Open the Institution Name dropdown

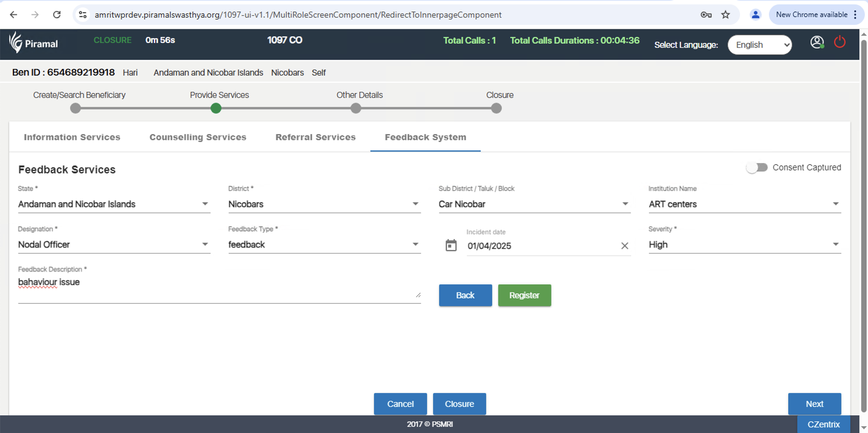click(x=744, y=204)
